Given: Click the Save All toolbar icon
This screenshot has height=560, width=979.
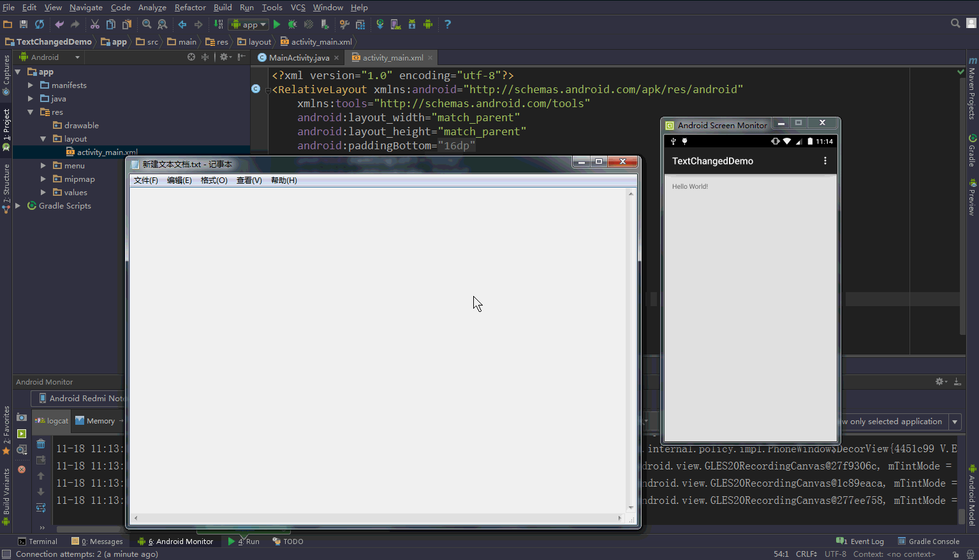Looking at the screenshot, I should pos(24,24).
